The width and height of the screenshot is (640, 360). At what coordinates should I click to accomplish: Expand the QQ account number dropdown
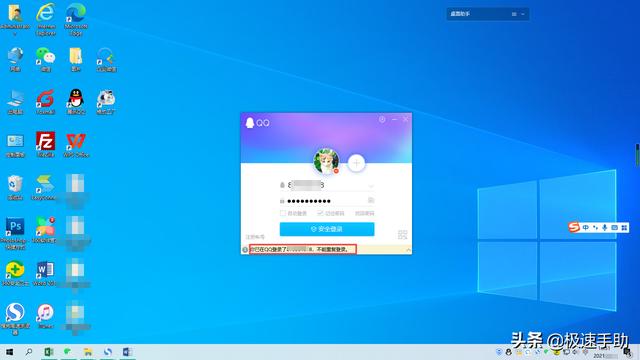(371, 186)
